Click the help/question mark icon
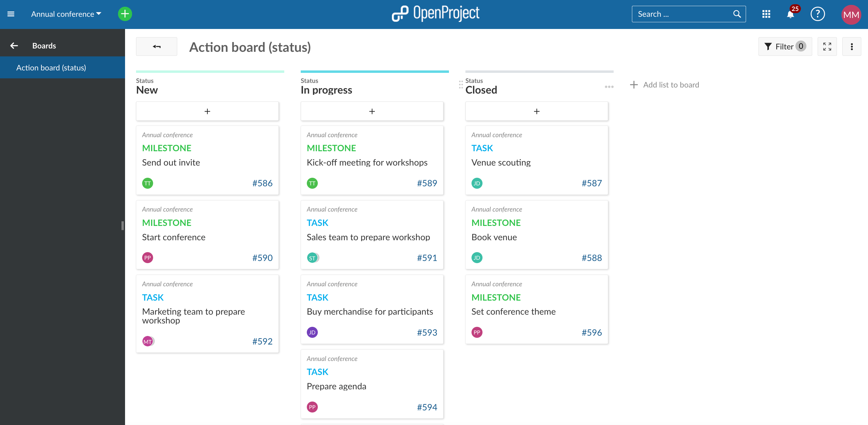This screenshot has height=425, width=868. tap(818, 14)
